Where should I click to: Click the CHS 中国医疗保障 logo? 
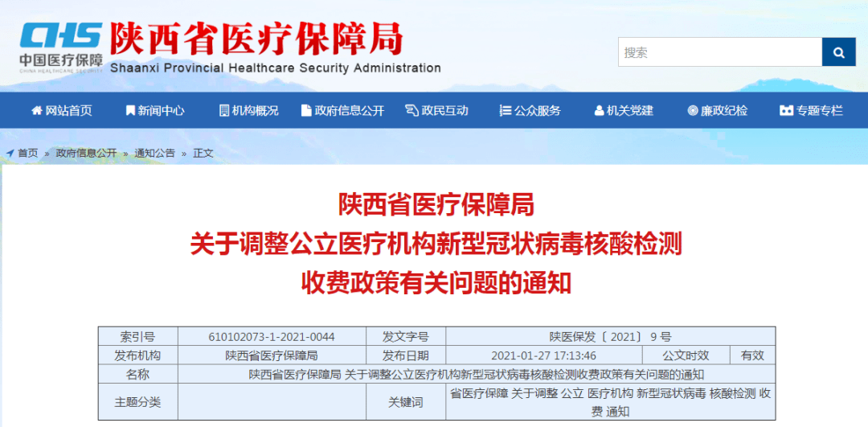(61, 47)
